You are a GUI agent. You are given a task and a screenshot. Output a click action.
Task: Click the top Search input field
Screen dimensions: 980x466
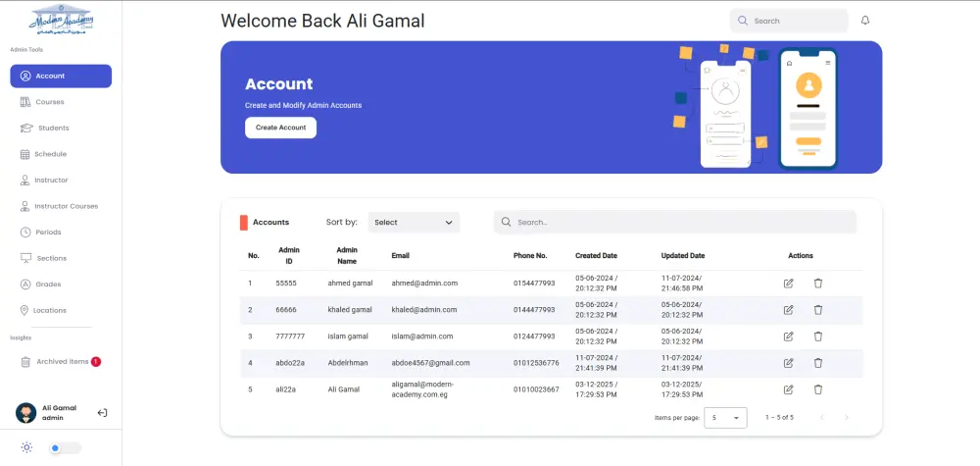coord(789,21)
